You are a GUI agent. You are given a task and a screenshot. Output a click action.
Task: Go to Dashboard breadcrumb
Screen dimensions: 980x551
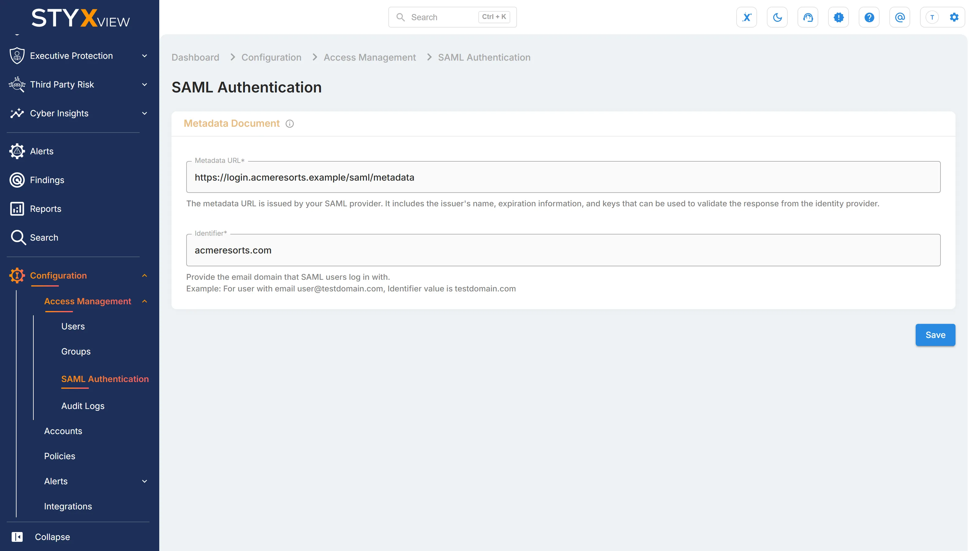196,58
